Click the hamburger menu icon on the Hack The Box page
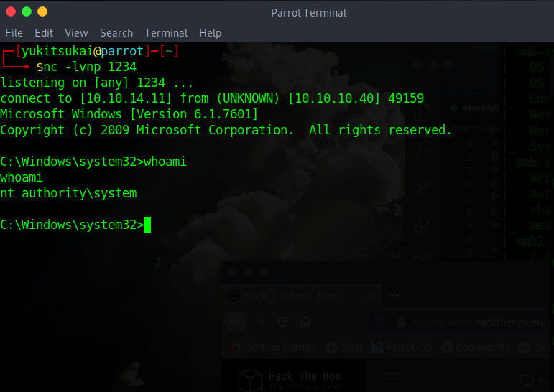Viewport: 554px width, 392px height. click(x=393, y=378)
